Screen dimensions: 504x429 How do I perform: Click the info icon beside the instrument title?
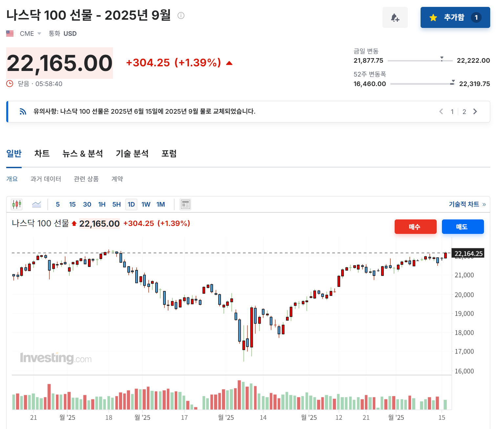point(180,15)
